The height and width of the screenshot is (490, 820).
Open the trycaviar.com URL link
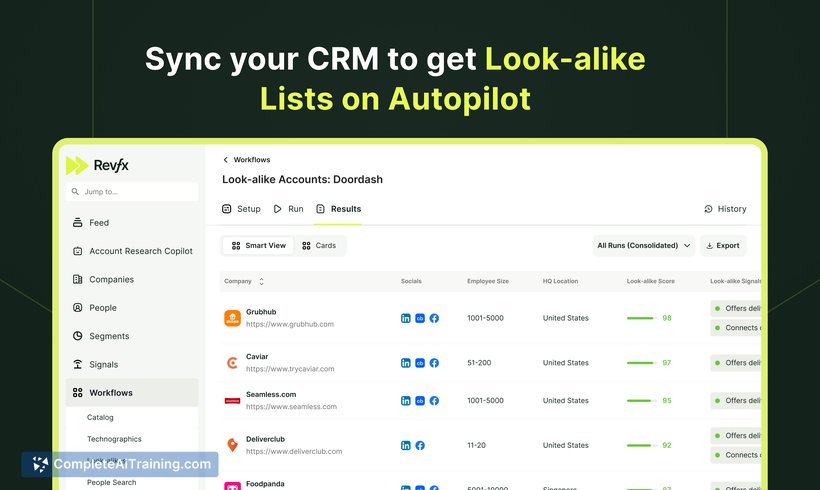click(290, 369)
